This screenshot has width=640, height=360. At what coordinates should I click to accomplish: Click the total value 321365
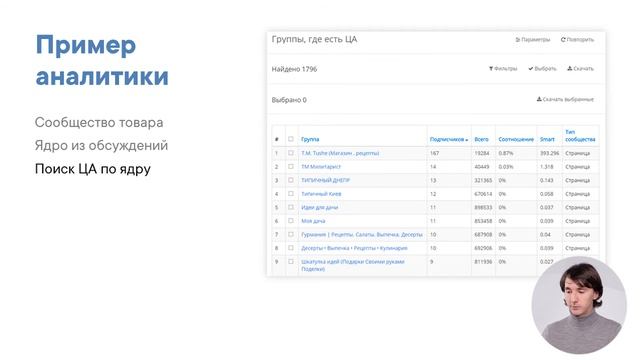pos(483,180)
